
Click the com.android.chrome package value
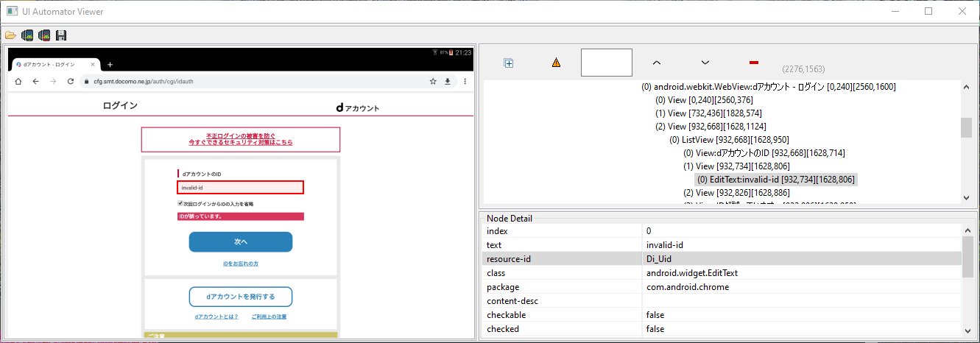pyautogui.click(x=688, y=287)
